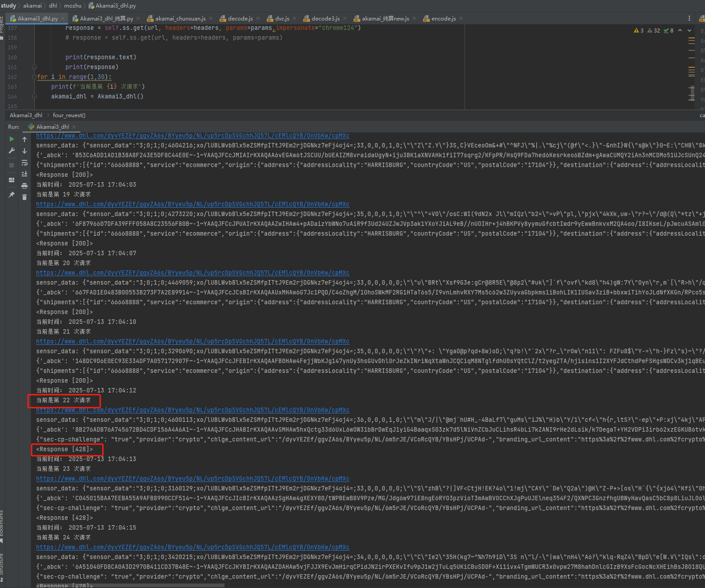Toggle soft-wrap in Run console
Image resolution: width=705 pixels, height=588 pixels.
tap(24, 163)
